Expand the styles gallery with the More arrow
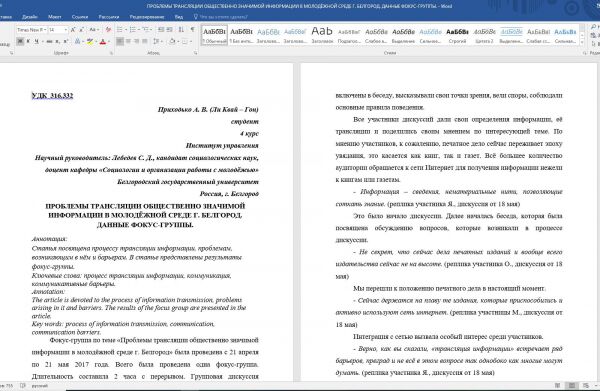 pos(582,43)
